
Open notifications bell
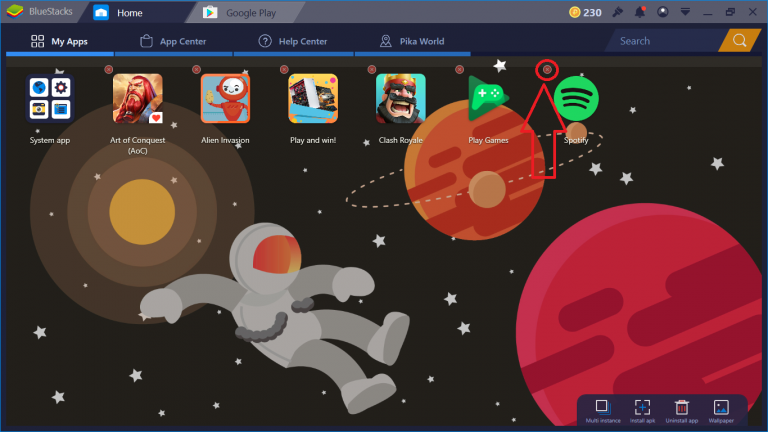(640, 12)
